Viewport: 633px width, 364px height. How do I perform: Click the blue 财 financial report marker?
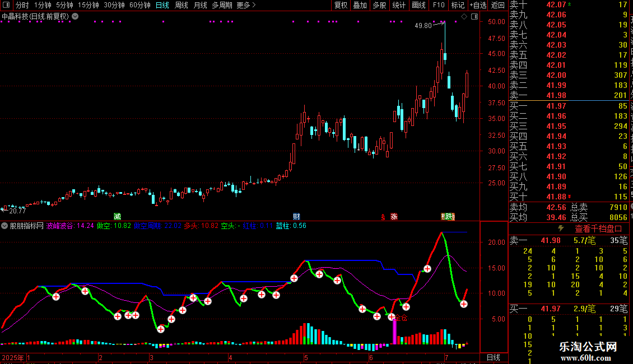pos(296,217)
